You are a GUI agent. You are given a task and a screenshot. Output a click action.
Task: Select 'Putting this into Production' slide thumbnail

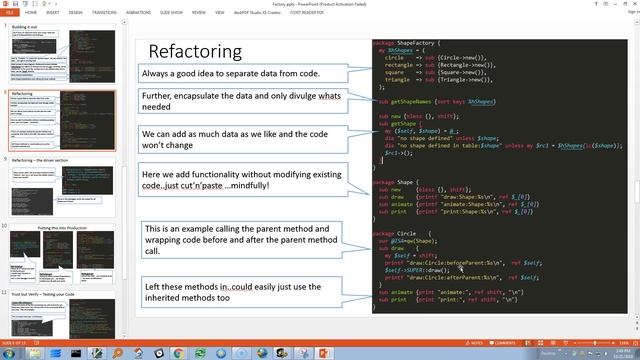point(62,254)
